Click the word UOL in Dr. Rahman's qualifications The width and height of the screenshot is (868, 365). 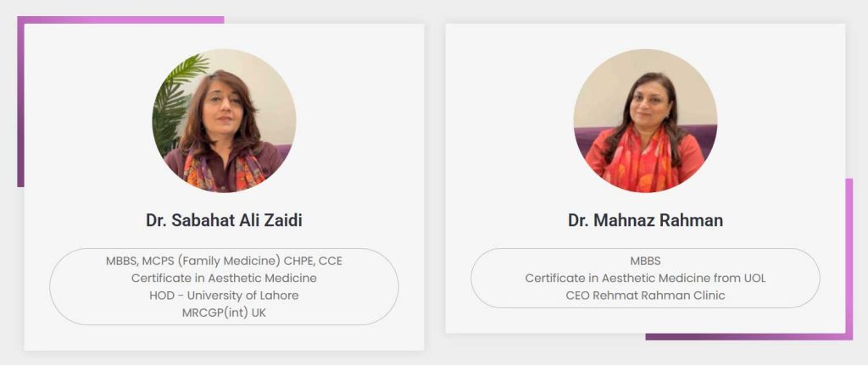point(752,278)
